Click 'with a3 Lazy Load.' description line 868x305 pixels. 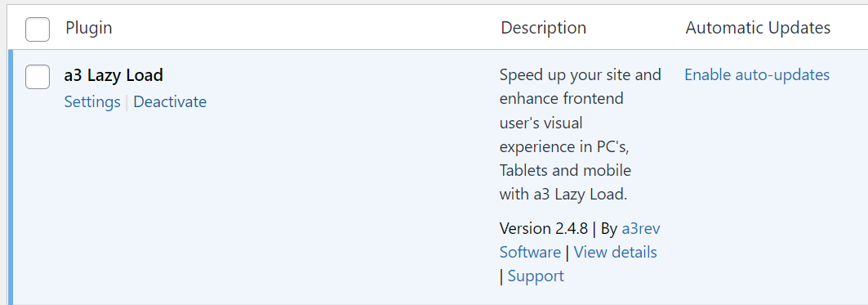coord(563,195)
